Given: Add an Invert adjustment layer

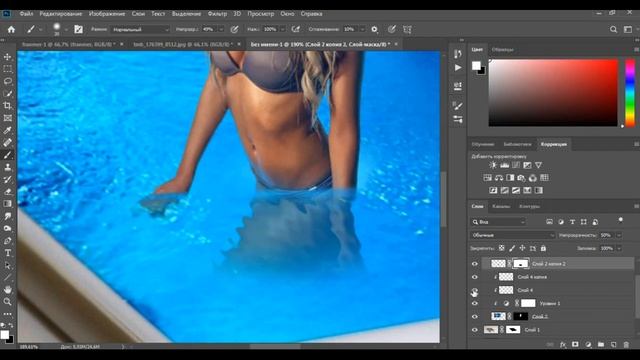Looking at the screenshot, I should (x=493, y=190).
